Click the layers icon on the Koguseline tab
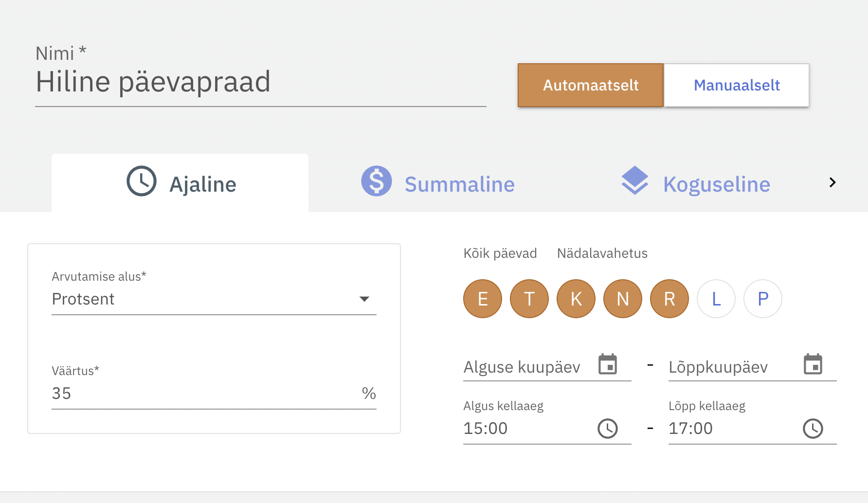Viewport: 868px width, 503px height. pyautogui.click(x=634, y=181)
